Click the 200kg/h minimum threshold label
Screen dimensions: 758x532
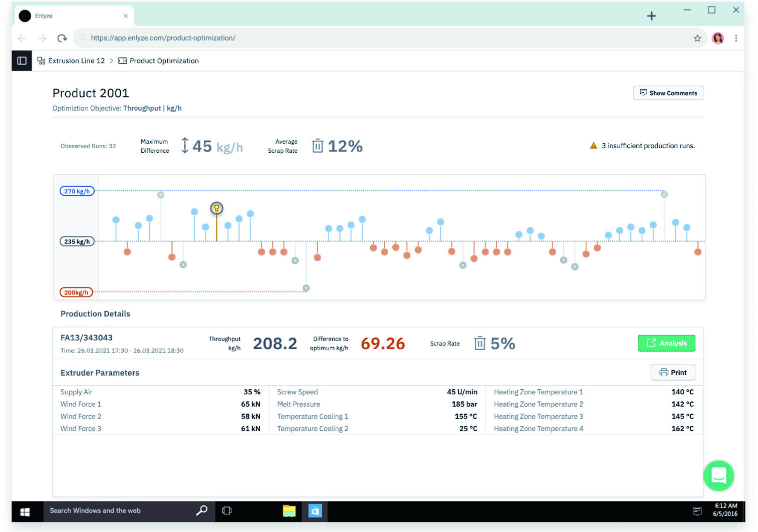coord(76,292)
